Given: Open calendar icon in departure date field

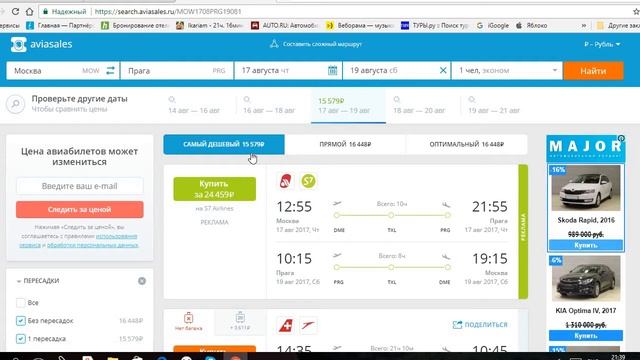Looking at the screenshot, I should click(332, 71).
